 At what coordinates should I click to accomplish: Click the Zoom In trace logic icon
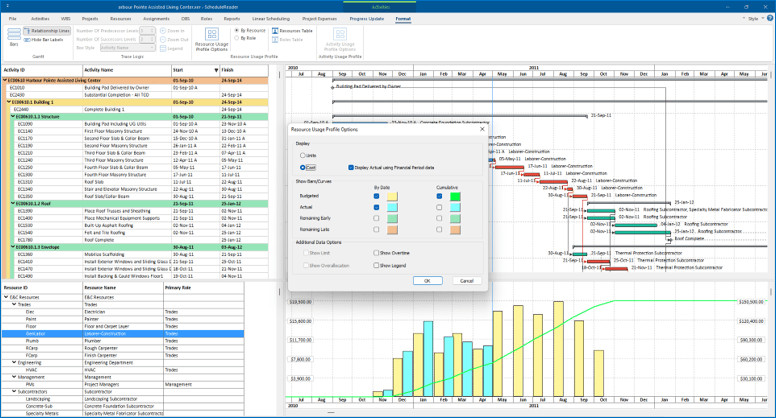[x=164, y=31]
